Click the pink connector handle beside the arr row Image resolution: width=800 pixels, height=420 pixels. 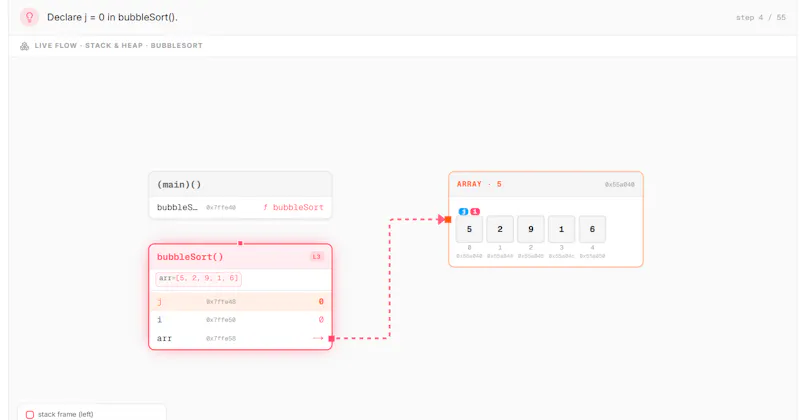331,338
